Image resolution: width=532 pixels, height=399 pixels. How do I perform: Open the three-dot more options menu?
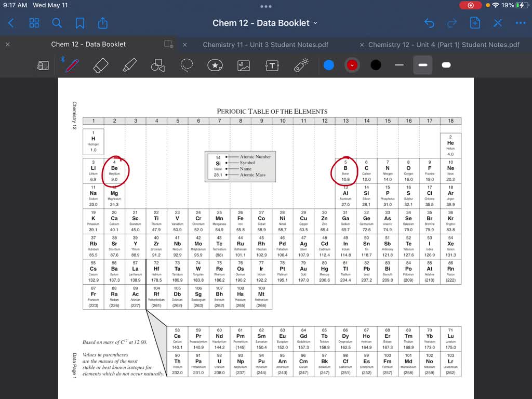tap(521, 23)
